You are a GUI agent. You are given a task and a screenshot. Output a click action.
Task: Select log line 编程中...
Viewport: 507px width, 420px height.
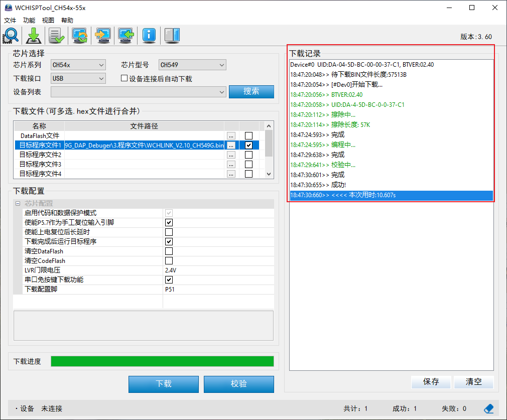pos(391,145)
